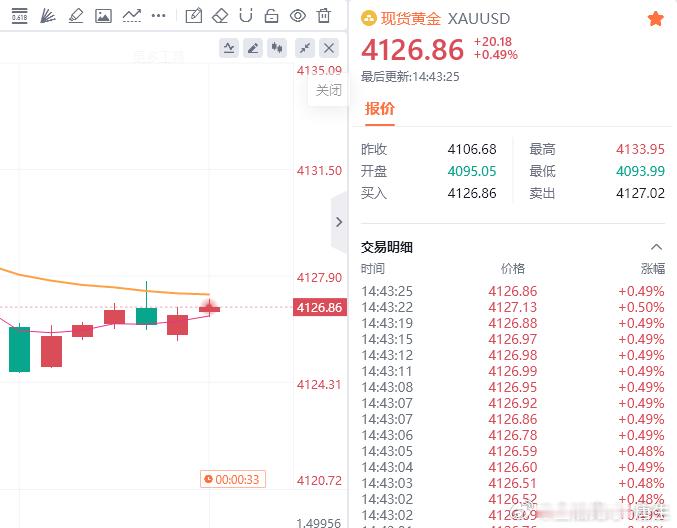
Task: Click the 00:00:33 countdown timer badge
Action: click(233, 479)
